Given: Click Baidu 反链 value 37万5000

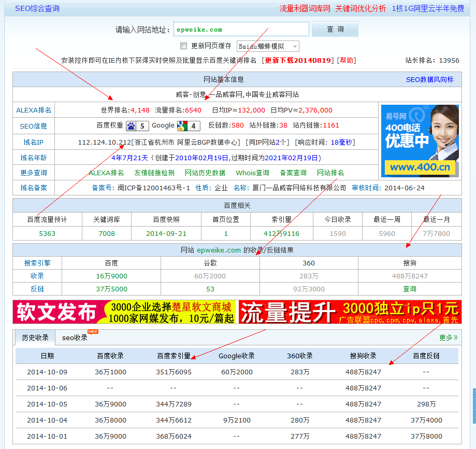Looking at the screenshot, I should (111, 289).
